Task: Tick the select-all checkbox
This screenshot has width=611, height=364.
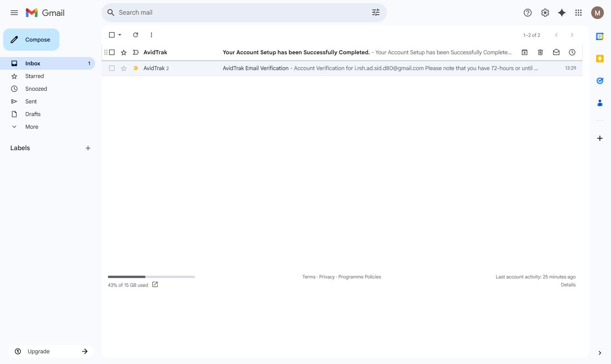Action: click(112, 35)
